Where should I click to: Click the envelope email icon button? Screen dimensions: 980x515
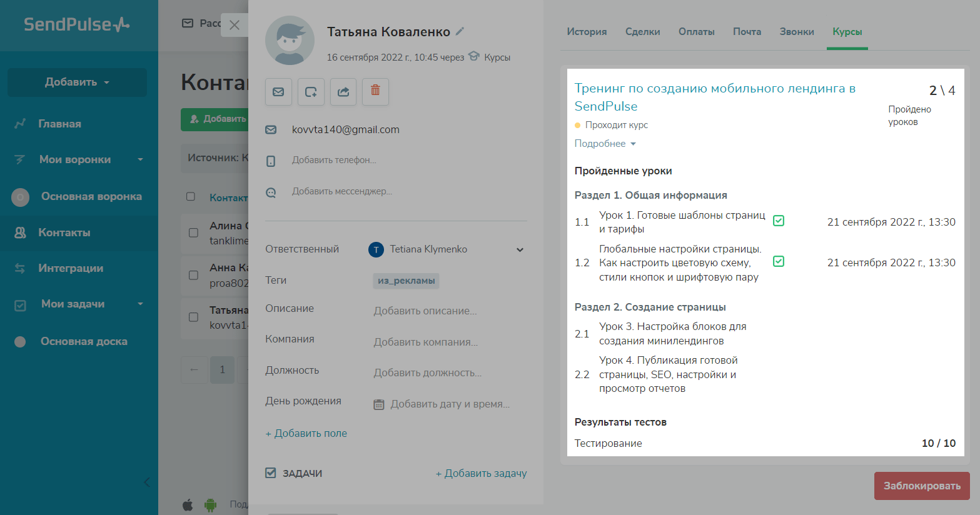click(x=278, y=92)
